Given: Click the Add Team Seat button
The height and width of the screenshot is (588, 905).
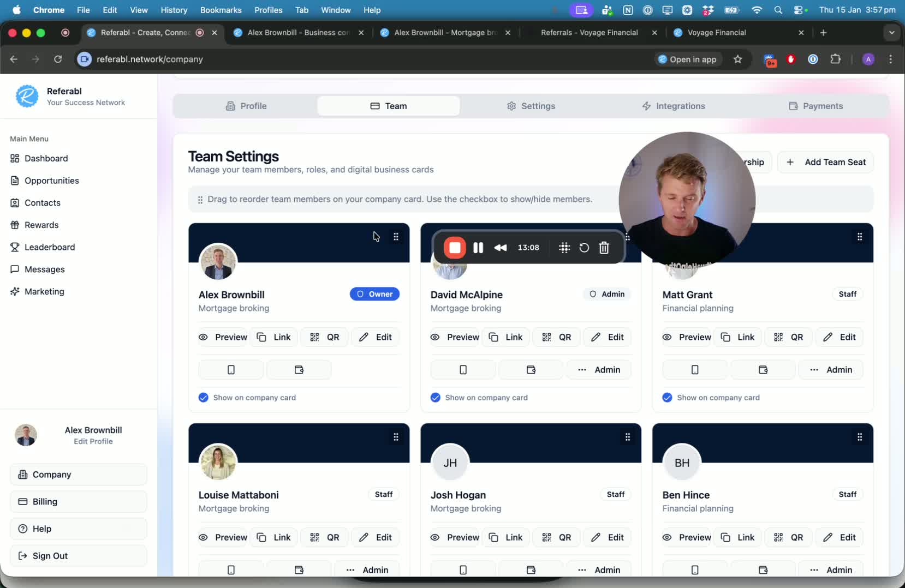Looking at the screenshot, I should coord(825,162).
